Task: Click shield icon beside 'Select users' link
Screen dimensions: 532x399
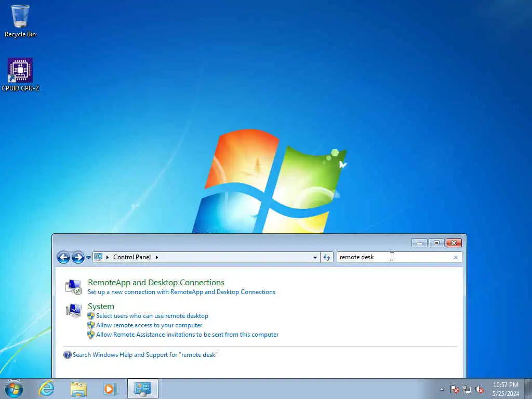Action: (x=90, y=316)
